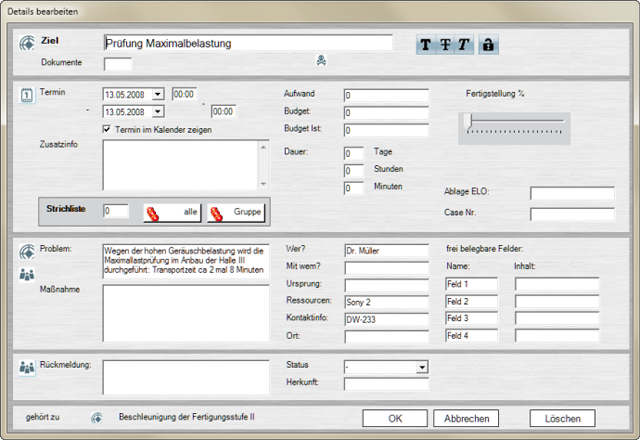Image resolution: width=640 pixels, height=440 pixels.
Task: Click the OK button
Action: pos(395,418)
